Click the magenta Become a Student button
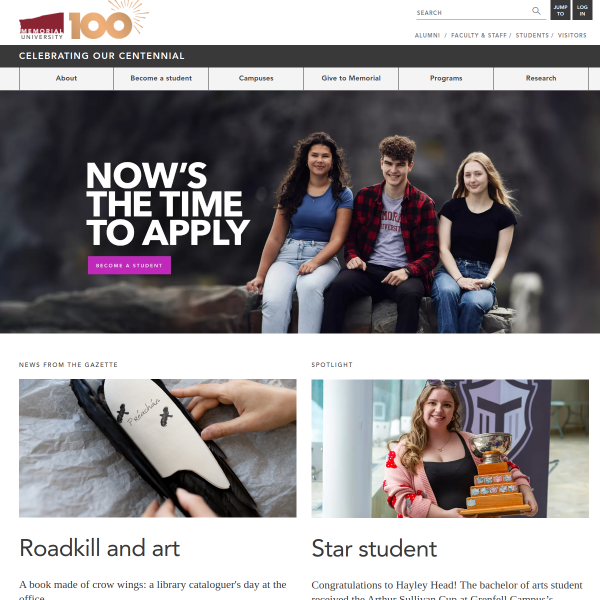Image resolution: width=600 pixels, height=600 pixels. point(129,265)
